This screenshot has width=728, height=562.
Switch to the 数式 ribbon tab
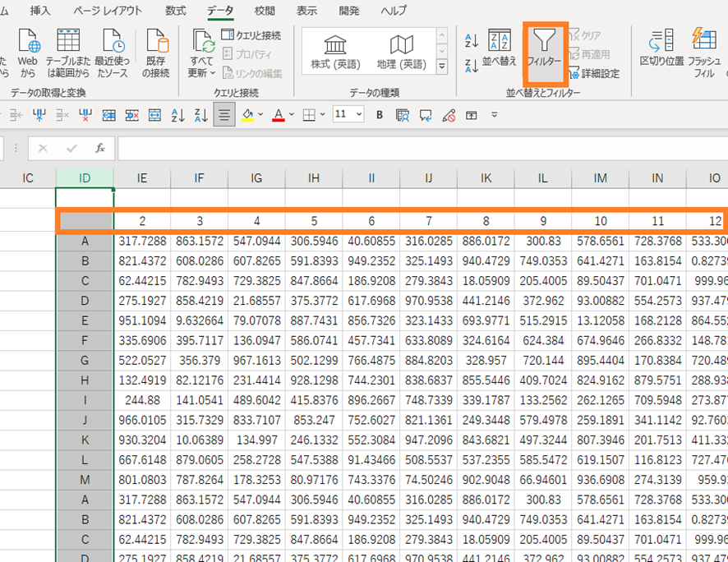coord(175,11)
